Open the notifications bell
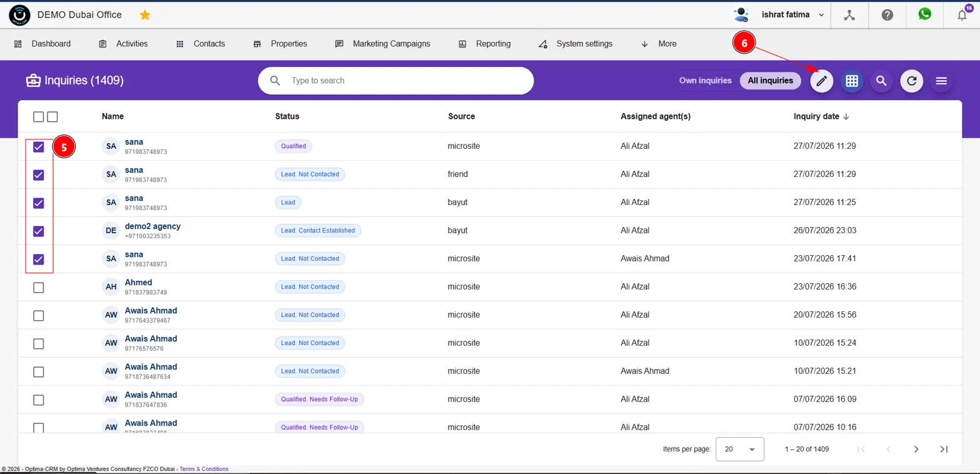The height and width of the screenshot is (474, 980). tap(962, 15)
